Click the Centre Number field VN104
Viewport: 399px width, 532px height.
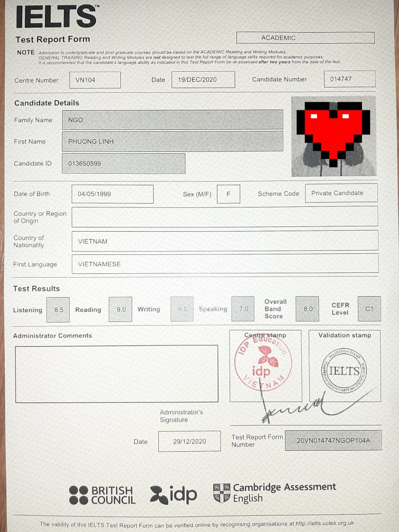[x=95, y=80]
